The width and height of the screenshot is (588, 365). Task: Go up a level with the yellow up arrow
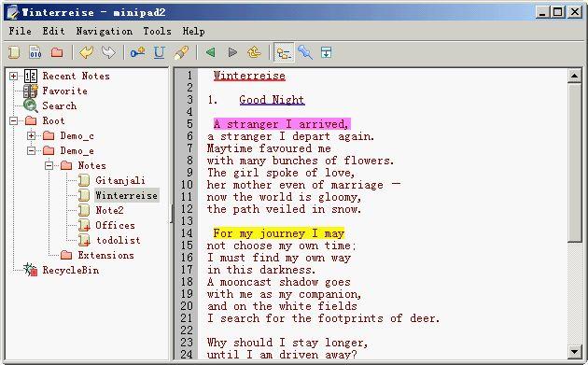[x=254, y=52]
